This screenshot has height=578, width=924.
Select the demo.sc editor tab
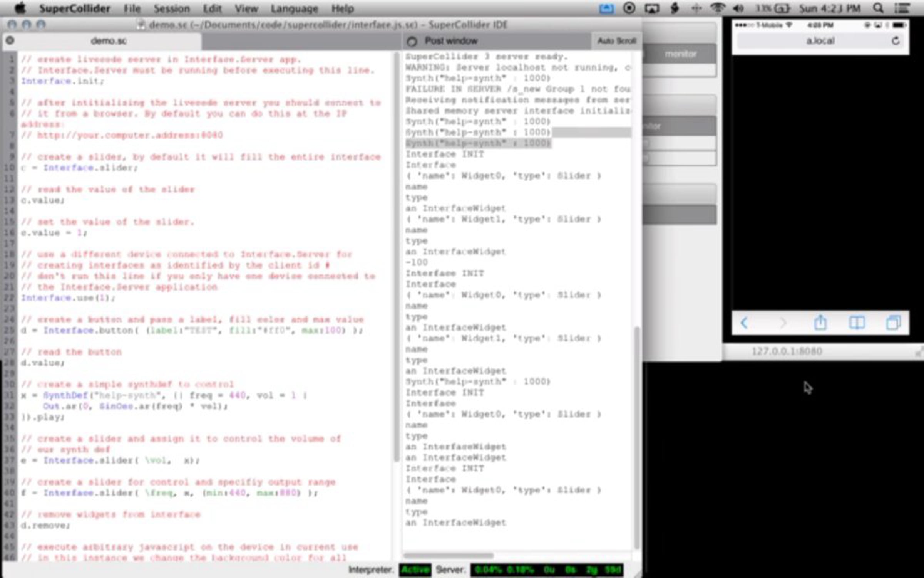pyautogui.click(x=109, y=41)
